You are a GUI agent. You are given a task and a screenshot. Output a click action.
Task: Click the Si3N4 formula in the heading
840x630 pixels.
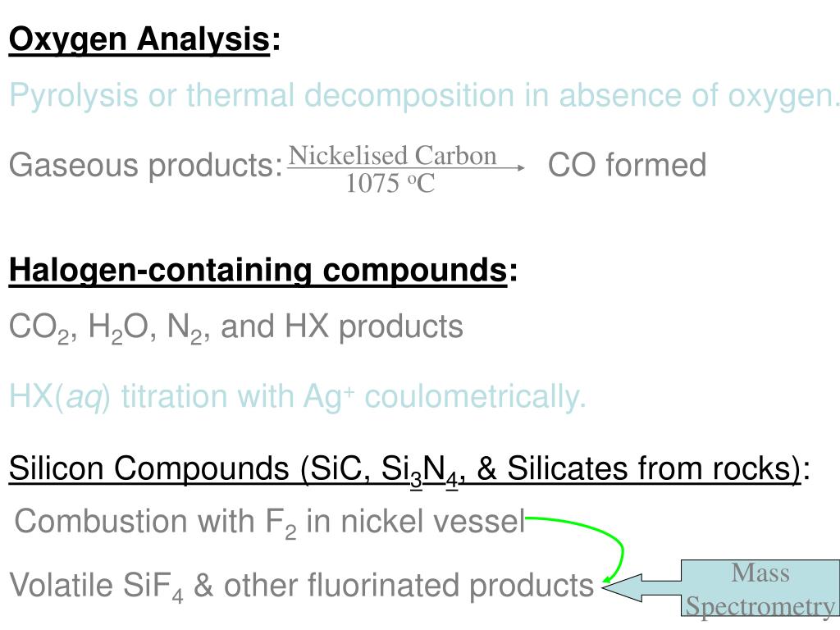419,470
